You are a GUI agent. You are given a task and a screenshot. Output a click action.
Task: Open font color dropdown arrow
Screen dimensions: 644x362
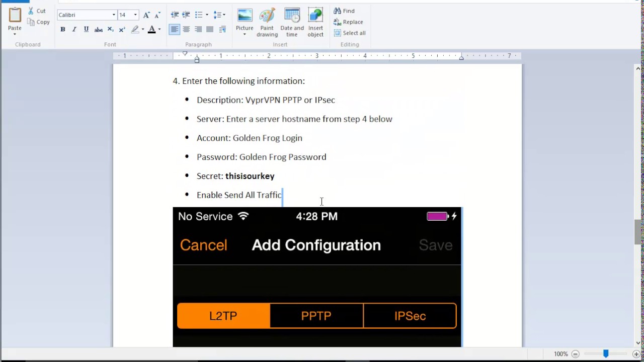[x=159, y=30]
